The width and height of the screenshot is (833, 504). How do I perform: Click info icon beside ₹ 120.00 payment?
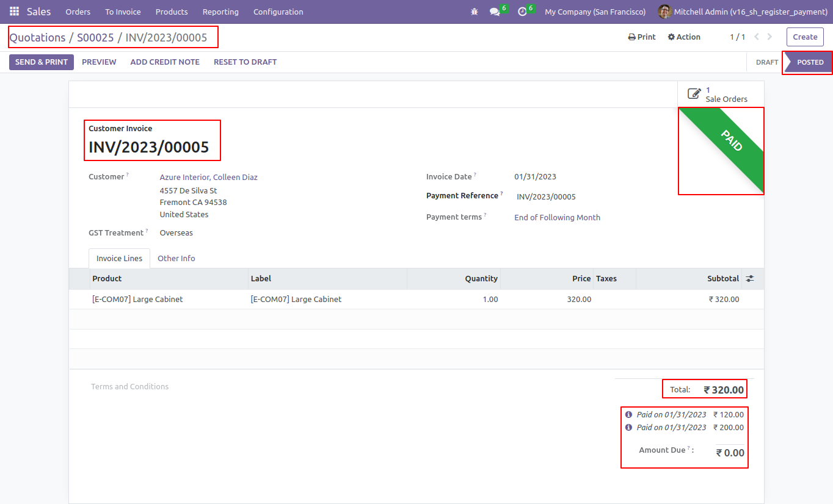[628, 414]
